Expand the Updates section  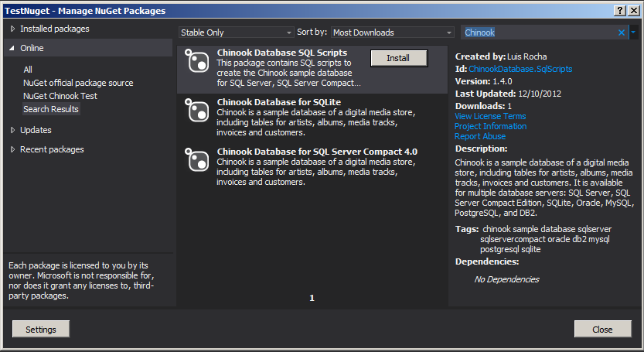click(x=12, y=130)
